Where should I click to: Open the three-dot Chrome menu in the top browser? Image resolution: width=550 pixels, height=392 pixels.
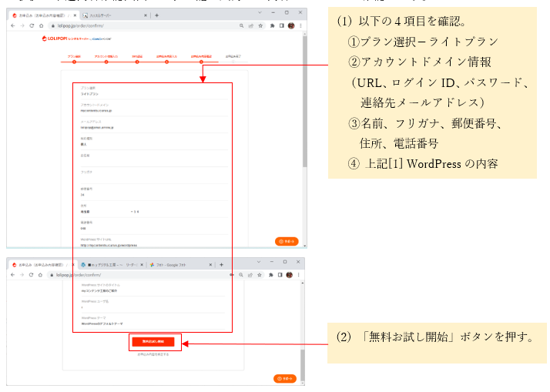[300, 25]
